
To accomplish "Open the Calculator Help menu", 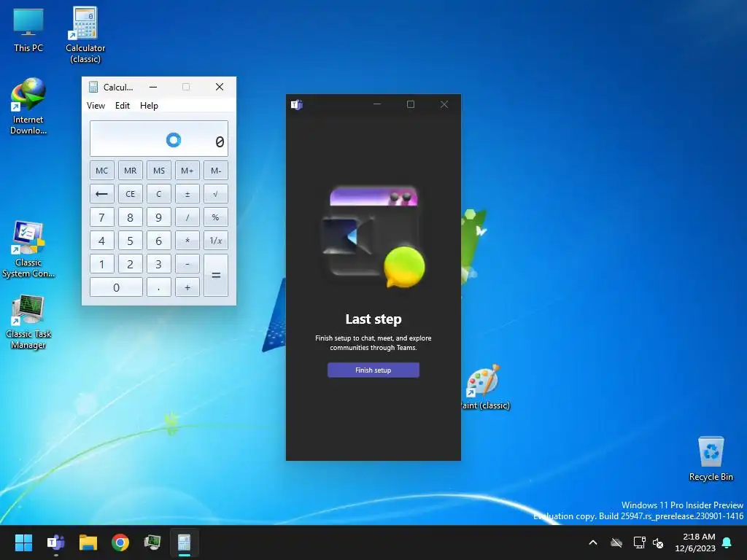I will 149,106.
